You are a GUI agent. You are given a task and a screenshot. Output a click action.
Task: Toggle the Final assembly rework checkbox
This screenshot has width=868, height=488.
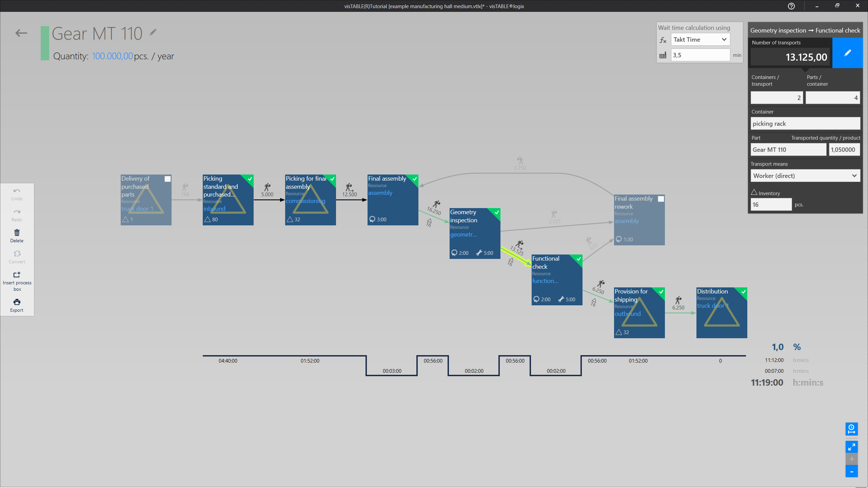(661, 199)
